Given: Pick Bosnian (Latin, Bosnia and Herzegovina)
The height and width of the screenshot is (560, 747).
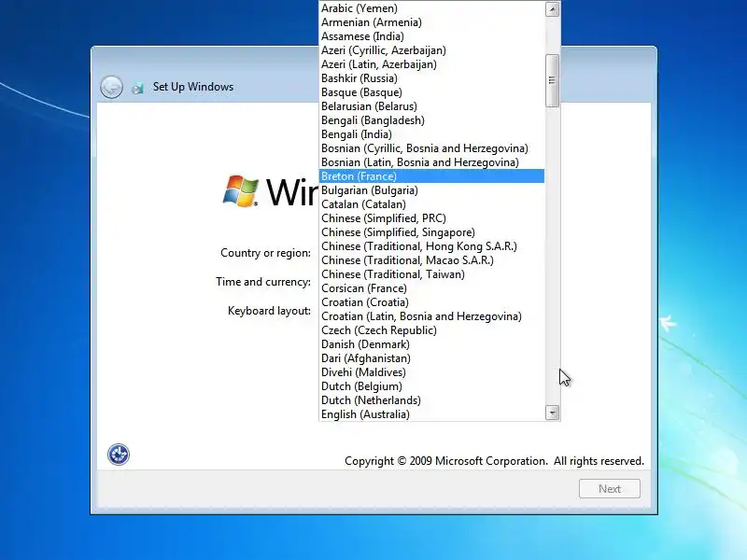Looking at the screenshot, I should [431, 162].
